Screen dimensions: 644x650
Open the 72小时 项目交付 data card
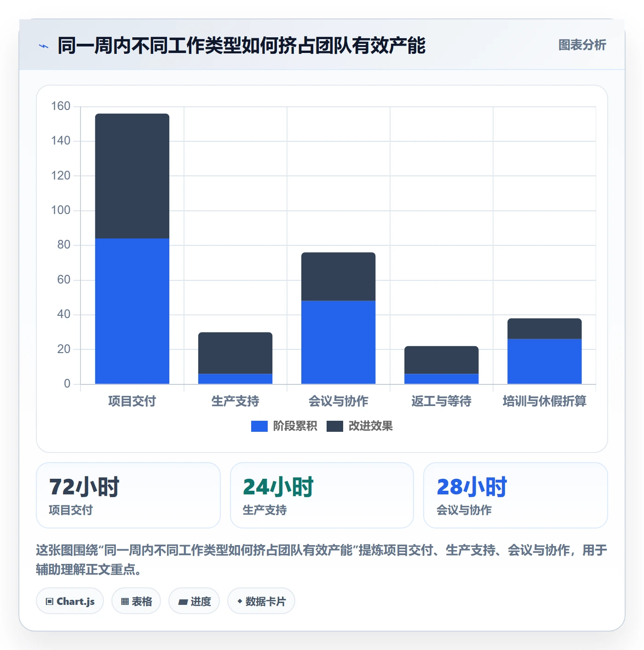click(128, 495)
